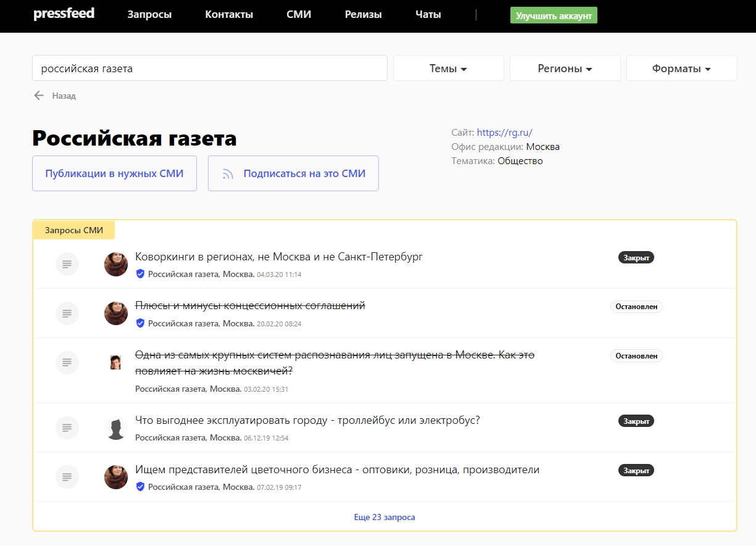Click document icon beside the coworking request
This screenshot has width=756, height=546.
click(x=67, y=264)
